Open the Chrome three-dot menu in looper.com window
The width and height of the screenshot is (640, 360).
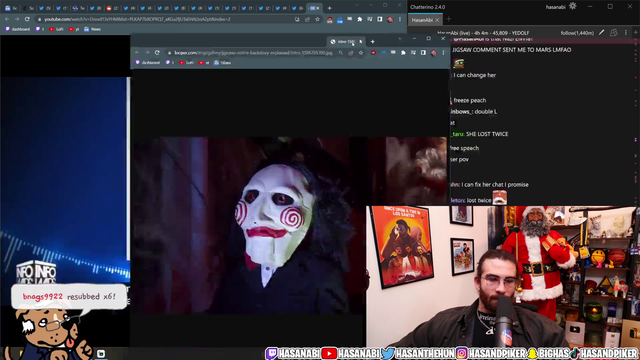[x=444, y=53]
